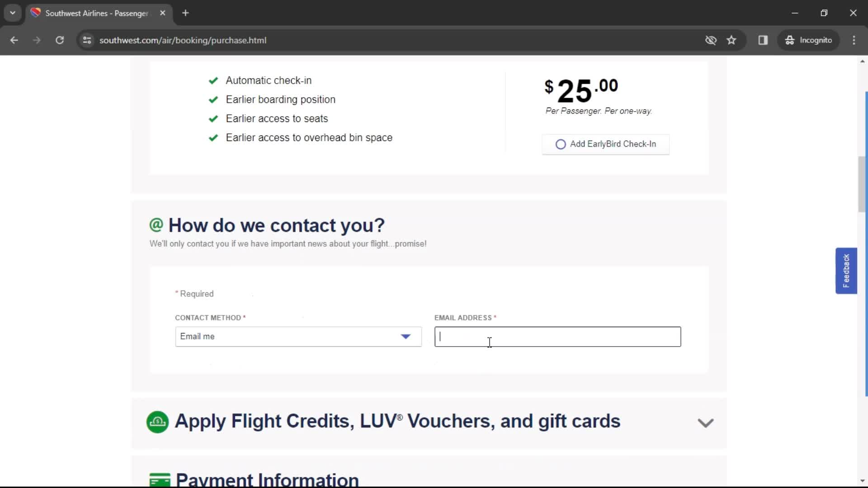Click the browser forward navigation arrow
Viewport: 868px width, 488px height.
37,40
